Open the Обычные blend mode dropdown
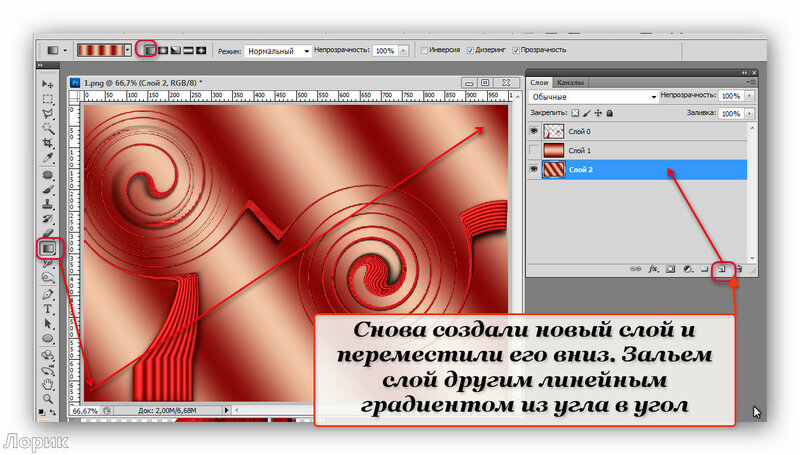 [x=593, y=97]
